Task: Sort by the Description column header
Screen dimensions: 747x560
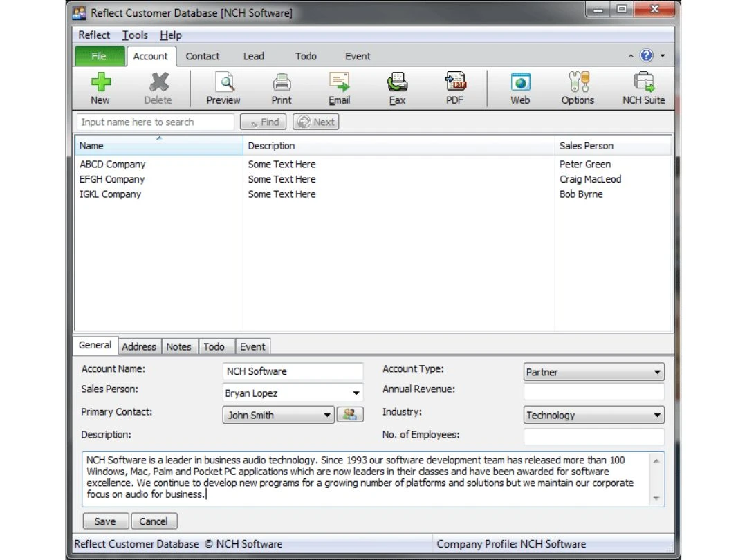Action: (399, 146)
